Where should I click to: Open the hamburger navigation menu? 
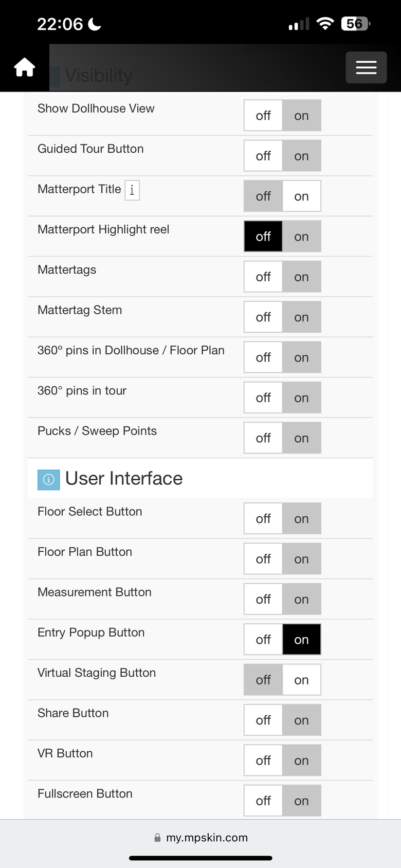(x=366, y=67)
